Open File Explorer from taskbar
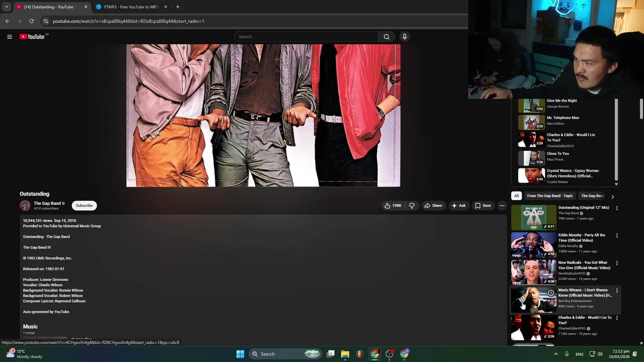Screen dimensions: 644x362 click(345, 354)
